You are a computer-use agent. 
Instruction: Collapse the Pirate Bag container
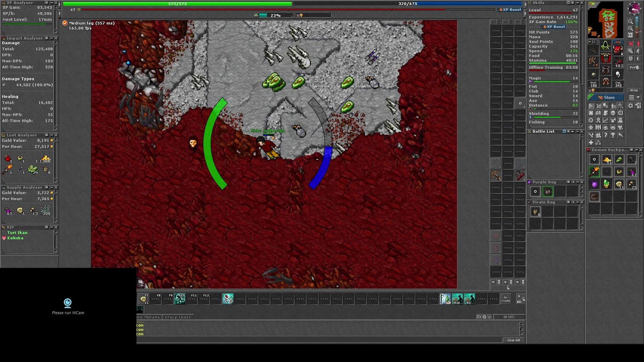578,202
